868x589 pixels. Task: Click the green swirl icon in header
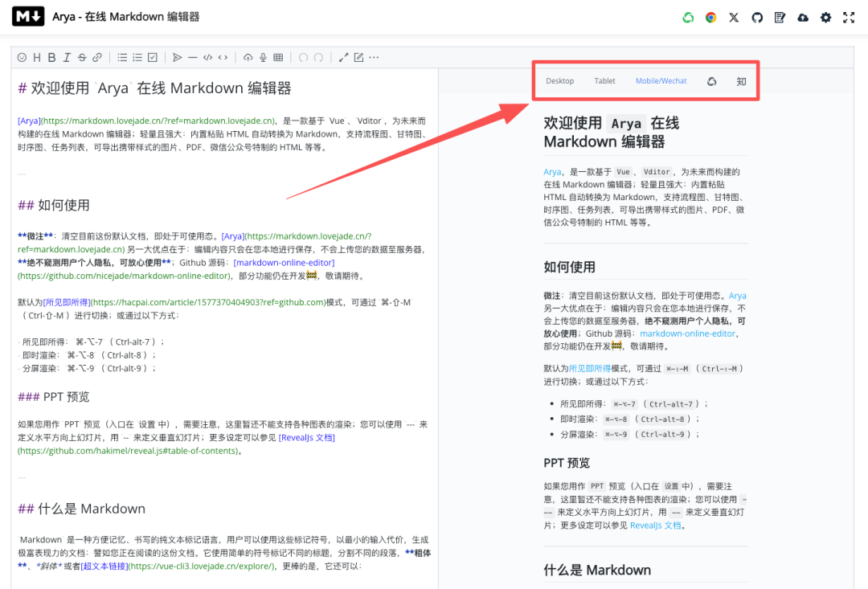click(688, 18)
